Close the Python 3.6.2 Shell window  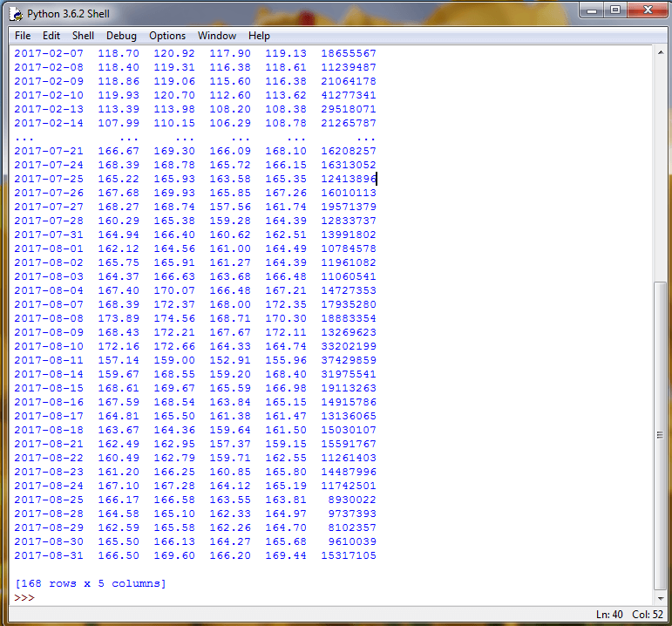pos(647,10)
